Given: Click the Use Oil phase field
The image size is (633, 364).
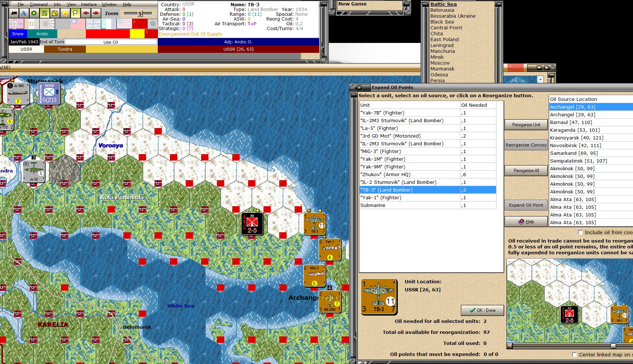Looking at the screenshot, I should click(111, 42).
